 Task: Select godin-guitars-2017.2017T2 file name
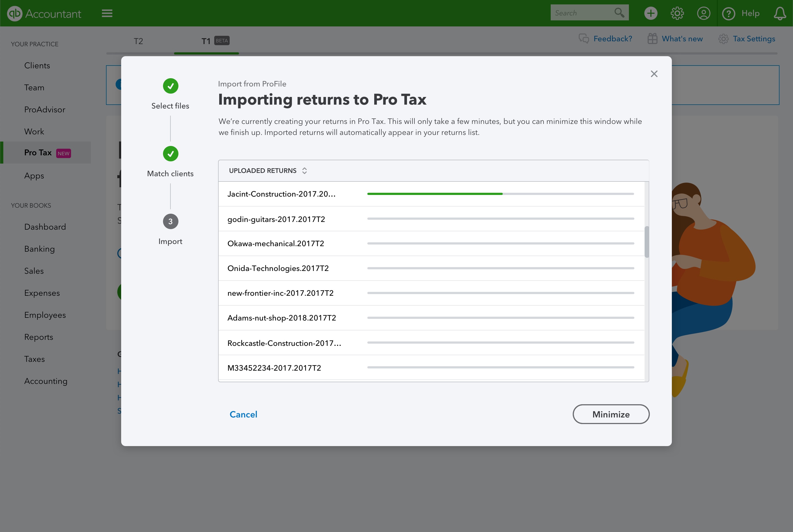276,219
